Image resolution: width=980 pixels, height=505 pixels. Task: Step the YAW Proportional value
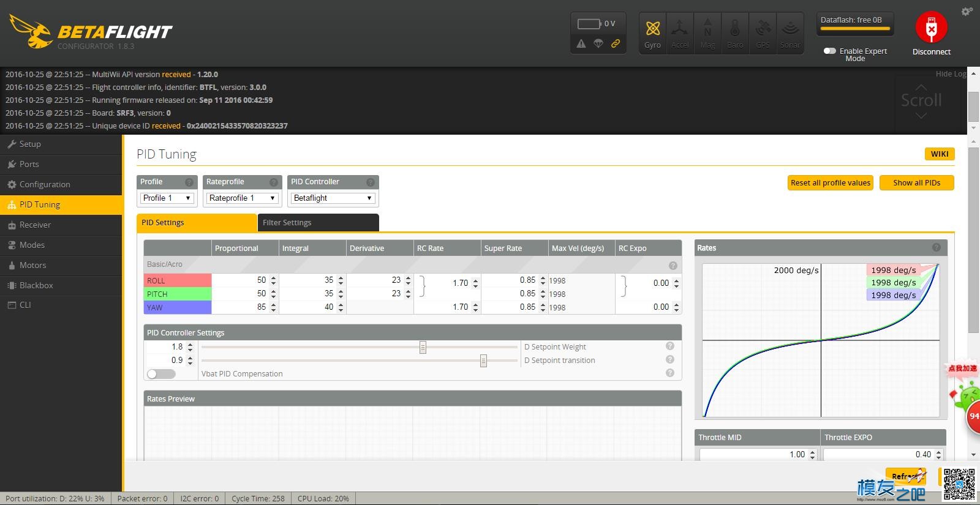pos(273,307)
